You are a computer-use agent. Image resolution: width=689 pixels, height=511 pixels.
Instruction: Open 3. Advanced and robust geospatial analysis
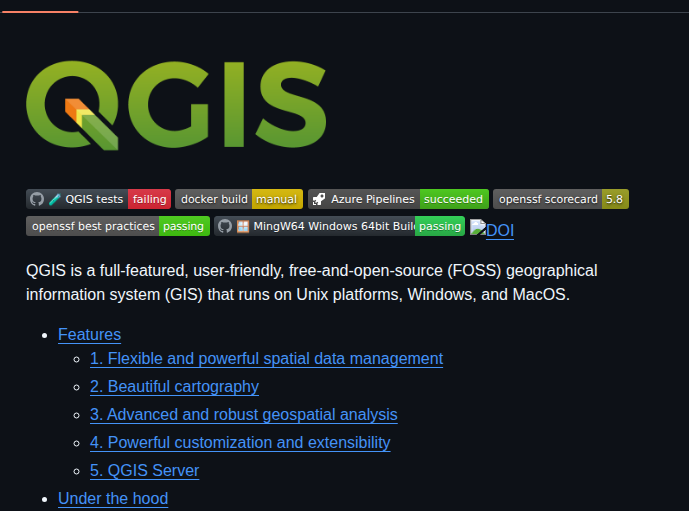point(244,414)
